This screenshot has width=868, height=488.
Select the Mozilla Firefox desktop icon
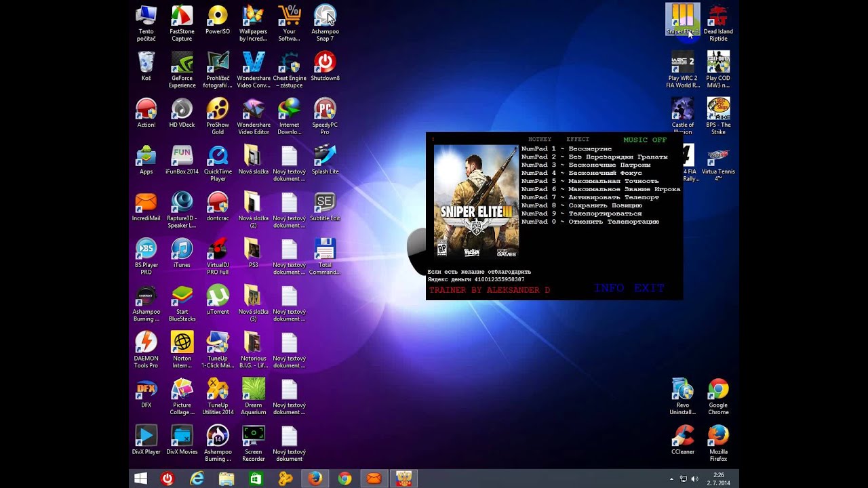718,443
